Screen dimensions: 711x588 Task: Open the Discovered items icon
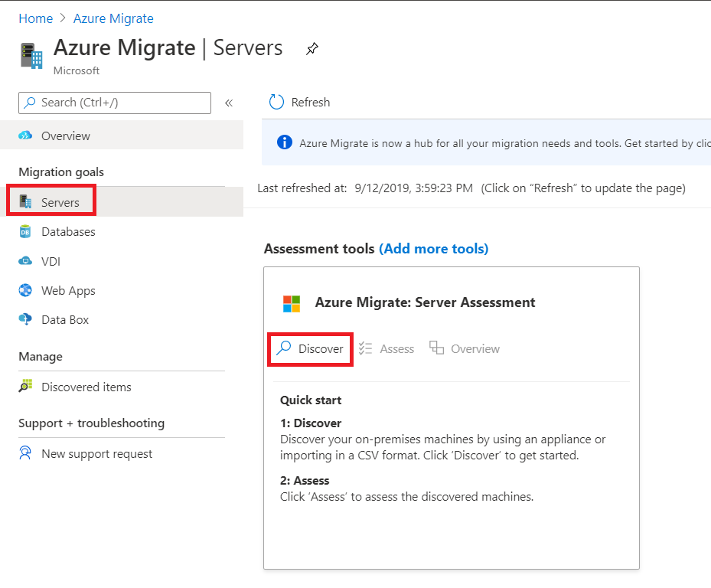pyautogui.click(x=26, y=387)
